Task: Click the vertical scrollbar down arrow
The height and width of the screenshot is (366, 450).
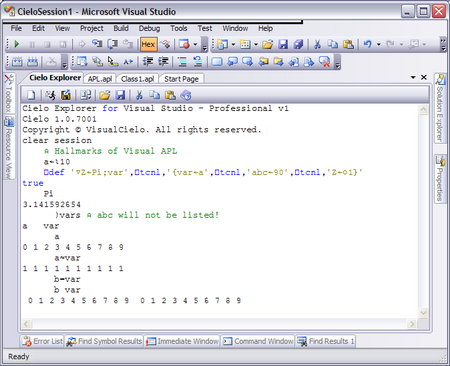Action: point(423,313)
